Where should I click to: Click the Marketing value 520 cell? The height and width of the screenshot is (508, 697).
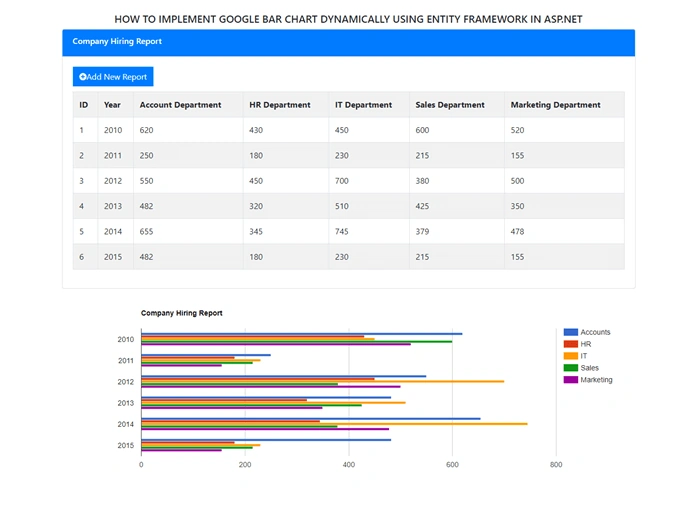click(x=565, y=130)
